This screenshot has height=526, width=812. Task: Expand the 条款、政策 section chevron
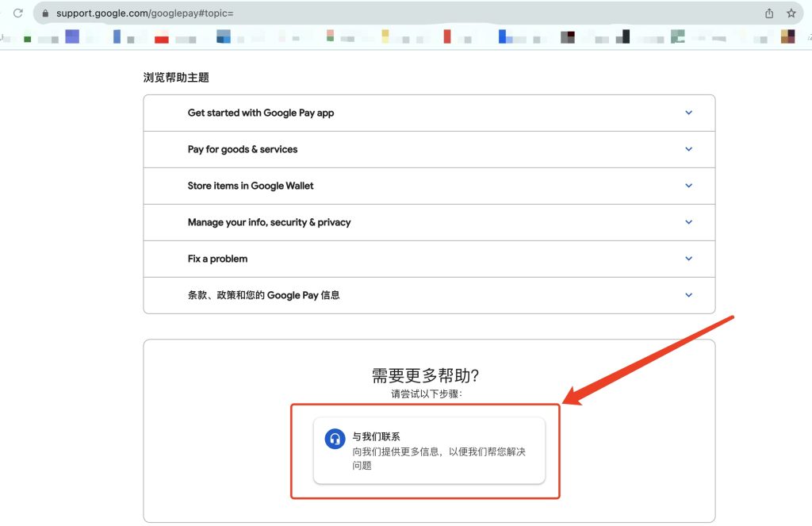688,295
